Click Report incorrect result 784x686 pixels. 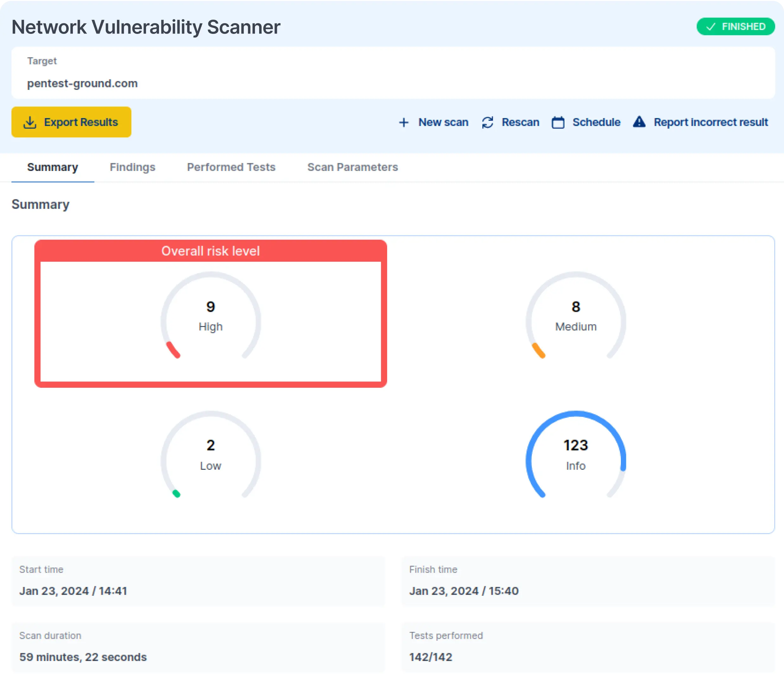[711, 122]
